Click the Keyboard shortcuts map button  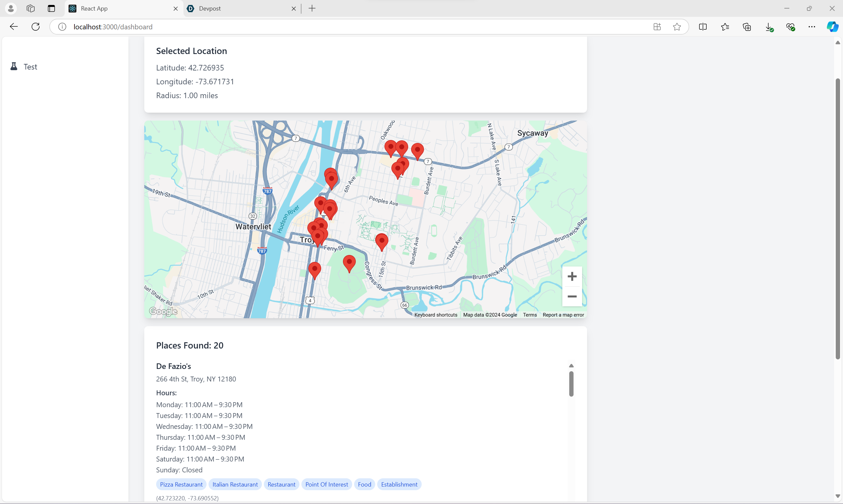[x=436, y=315]
